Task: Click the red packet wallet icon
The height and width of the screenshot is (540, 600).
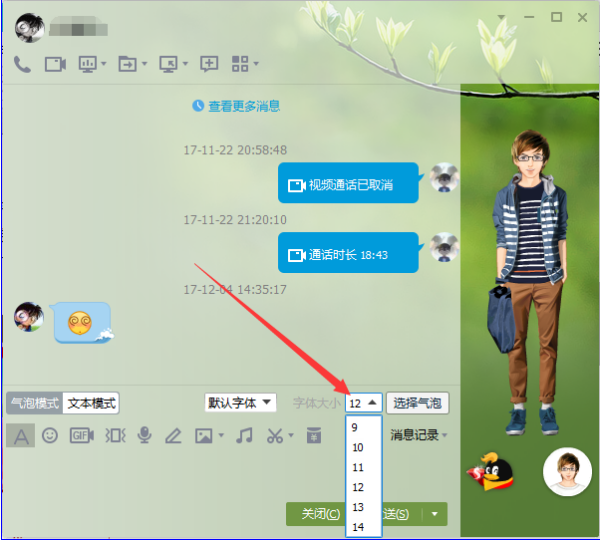Action: point(314,436)
